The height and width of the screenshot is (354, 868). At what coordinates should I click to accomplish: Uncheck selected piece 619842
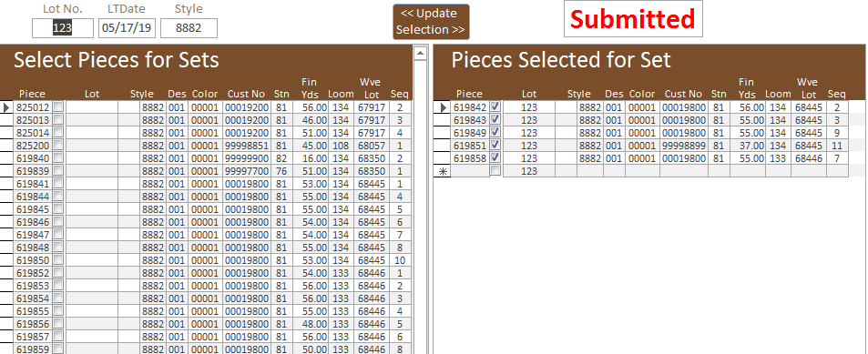[x=495, y=106]
